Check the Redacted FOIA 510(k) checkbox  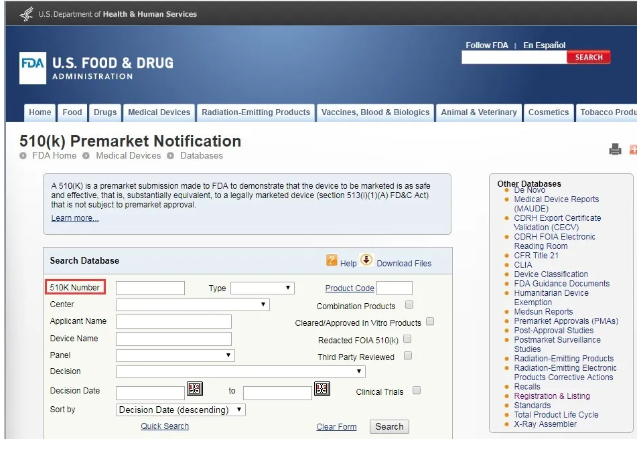click(407, 338)
